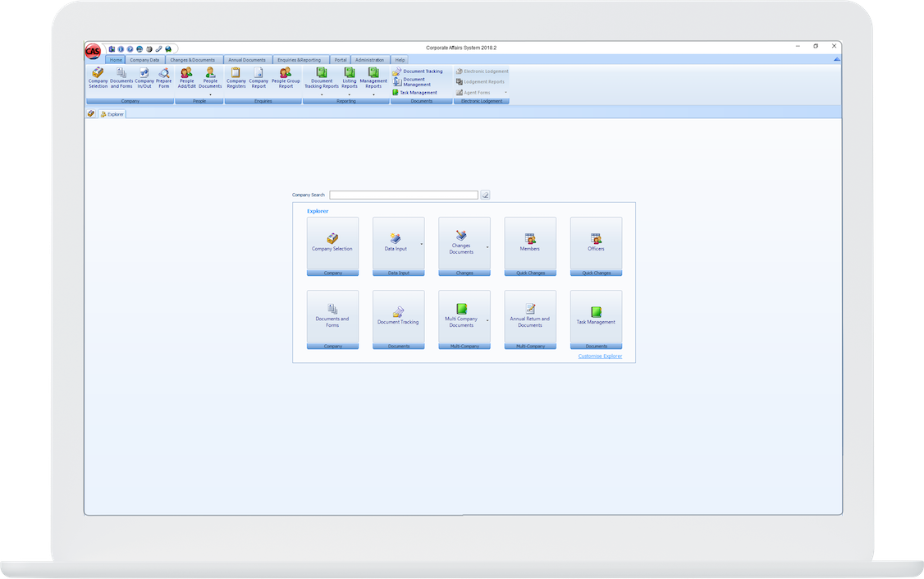924x579 pixels.
Task: Click Annual Return and Documents tile
Action: (x=530, y=316)
